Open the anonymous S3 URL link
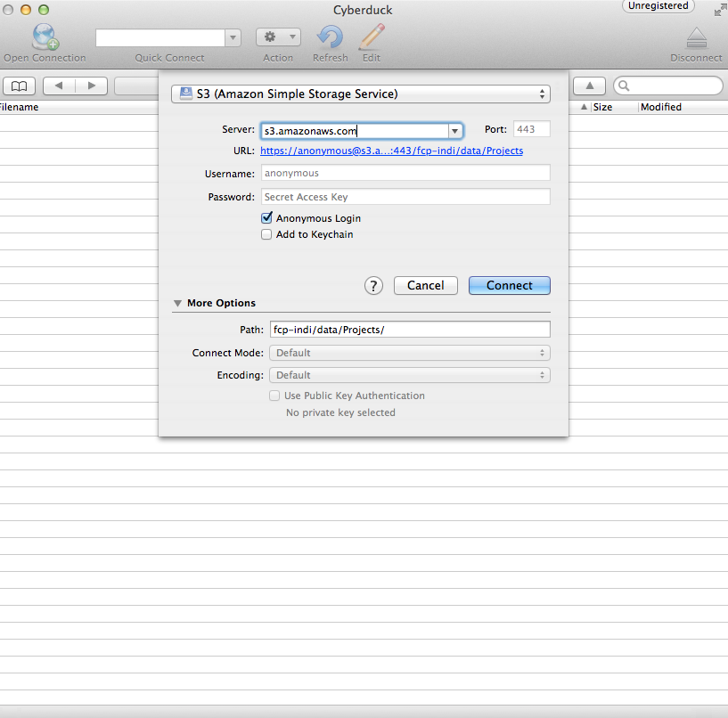The height and width of the screenshot is (718, 728). pos(391,151)
